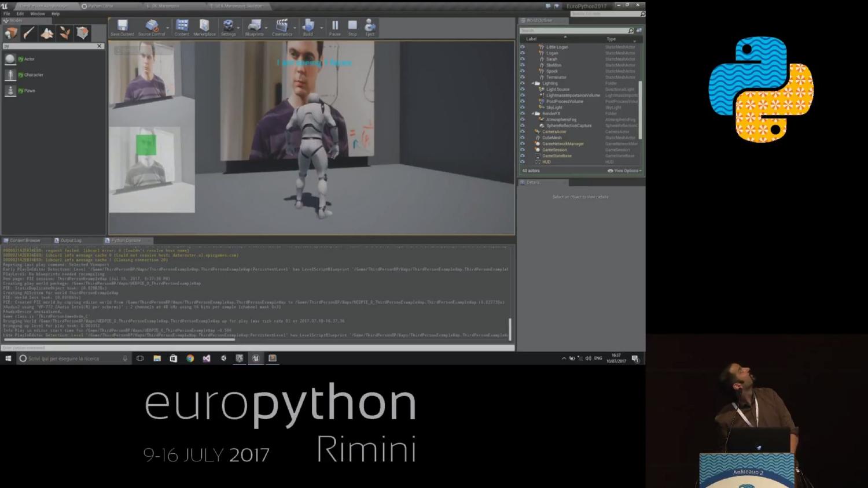This screenshot has height=488, width=868.
Task: Click the add-filter icon beside outliner search
Action: point(639,31)
